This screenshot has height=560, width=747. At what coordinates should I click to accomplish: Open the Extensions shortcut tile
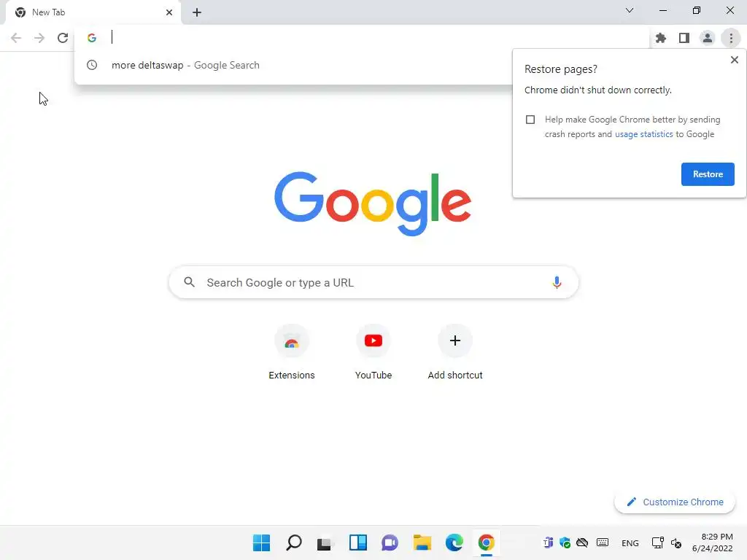point(292,352)
